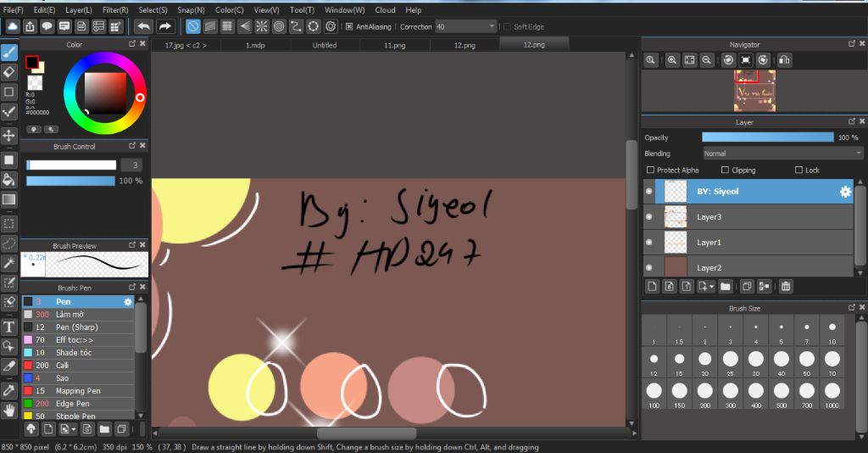The width and height of the screenshot is (868, 453).
Task: Select the Pen (Sharp) brush
Action: click(78, 327)
